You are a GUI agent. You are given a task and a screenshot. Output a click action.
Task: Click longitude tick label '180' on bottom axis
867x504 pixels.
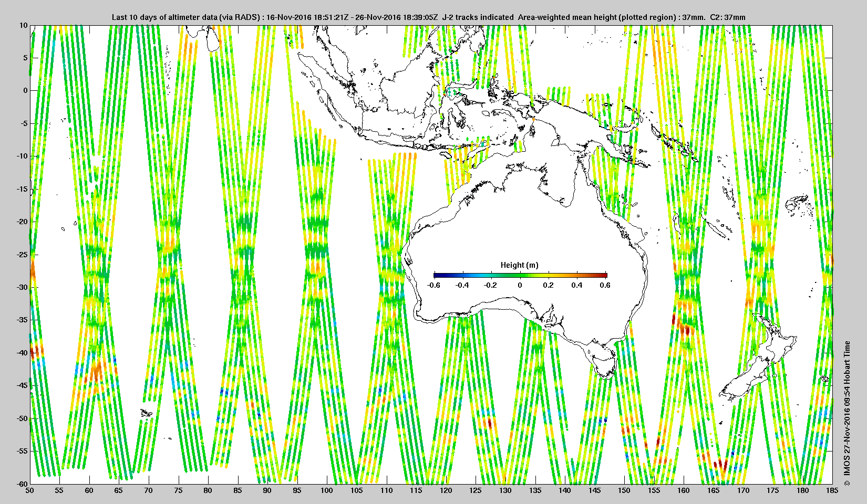pos(802,490)
